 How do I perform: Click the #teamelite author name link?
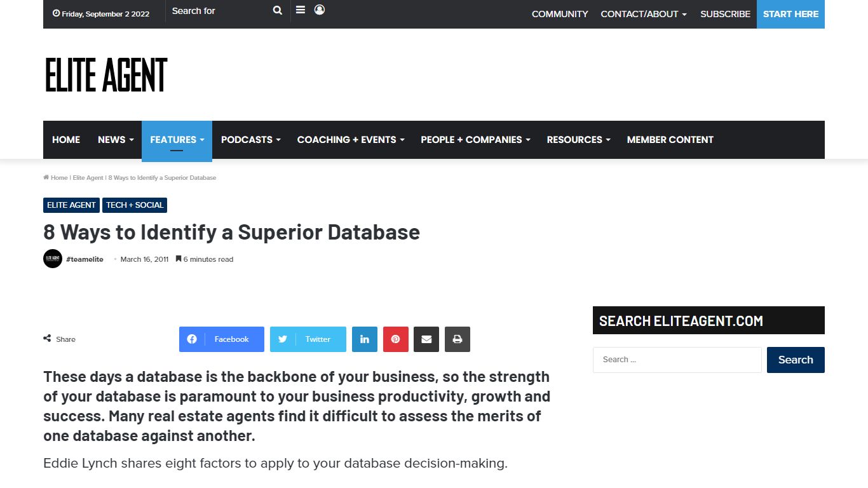click(x=85, y=259)
